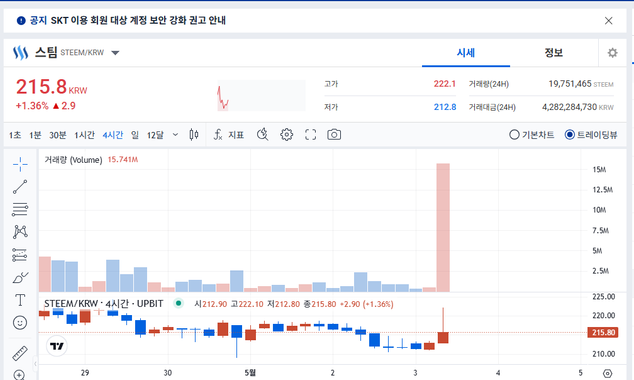Close the SKT security notice banner
Image resolution: width=634 pixels, height=380 pixels.
[x=609, y=21]
